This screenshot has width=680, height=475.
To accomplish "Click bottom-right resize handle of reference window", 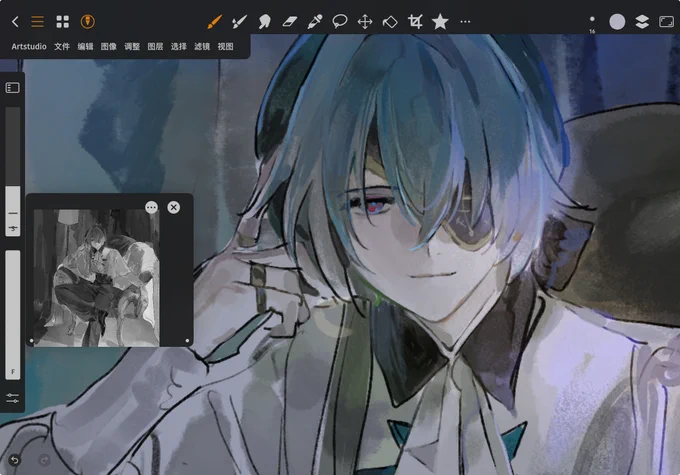I will coord(187,341).
